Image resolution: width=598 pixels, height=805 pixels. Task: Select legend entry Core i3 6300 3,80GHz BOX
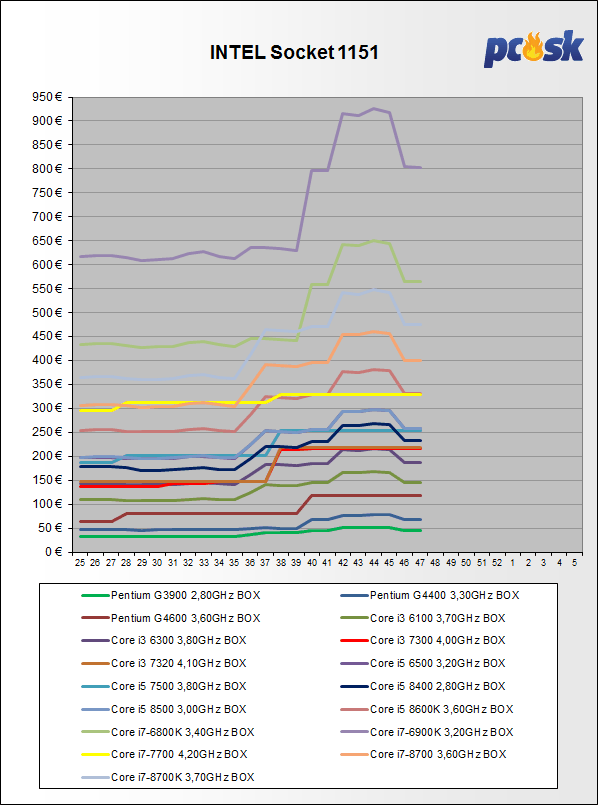[x=164, y=641]
